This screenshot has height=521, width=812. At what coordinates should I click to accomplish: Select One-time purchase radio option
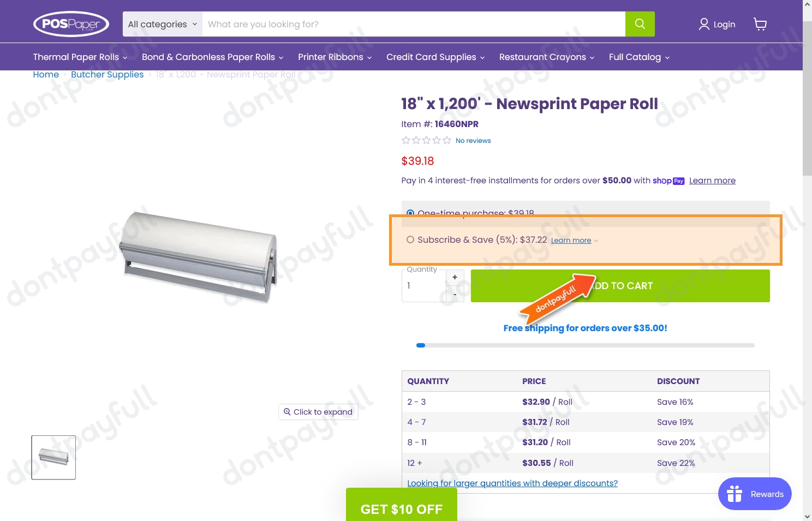click(x=410, y=213)
